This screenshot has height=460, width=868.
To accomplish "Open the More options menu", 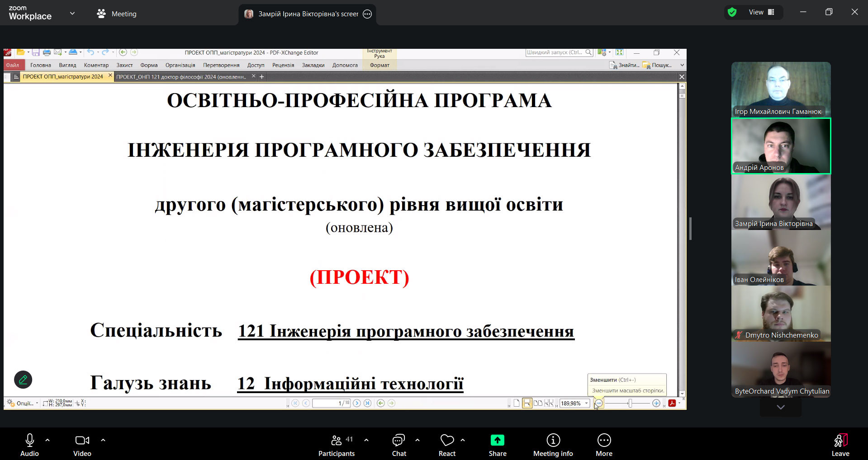I will (x=604, y=445).
